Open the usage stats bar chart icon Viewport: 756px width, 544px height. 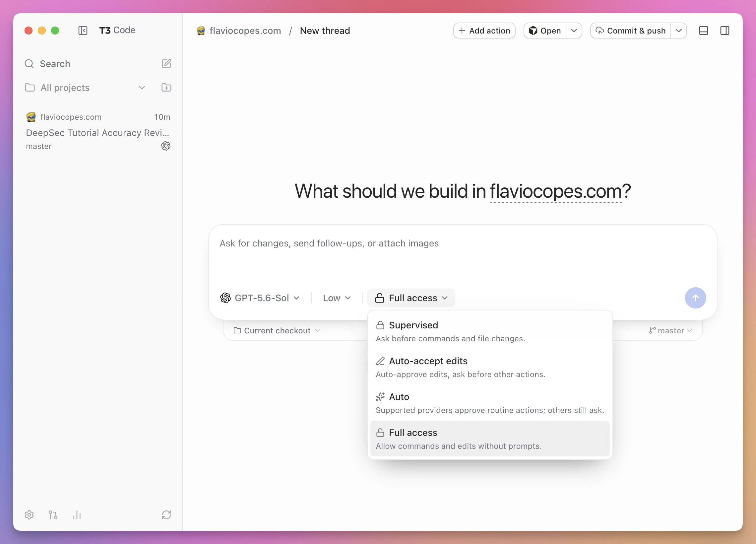tap(77, 515)
